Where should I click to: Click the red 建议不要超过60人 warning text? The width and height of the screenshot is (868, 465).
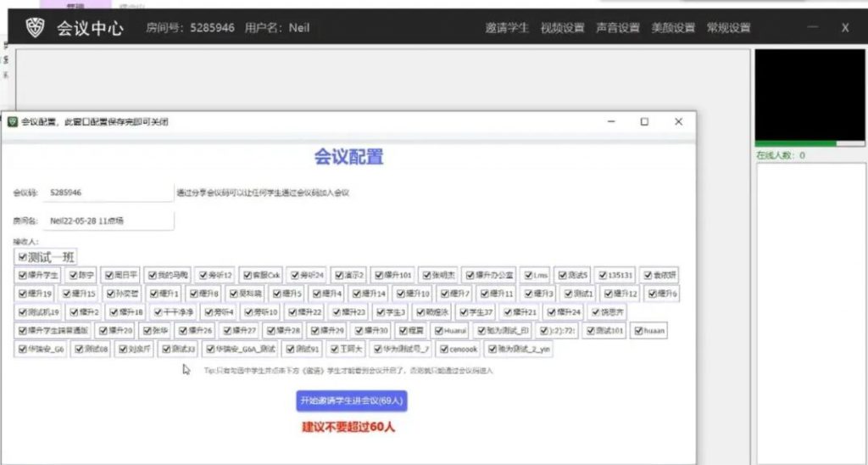click(348, 428)
